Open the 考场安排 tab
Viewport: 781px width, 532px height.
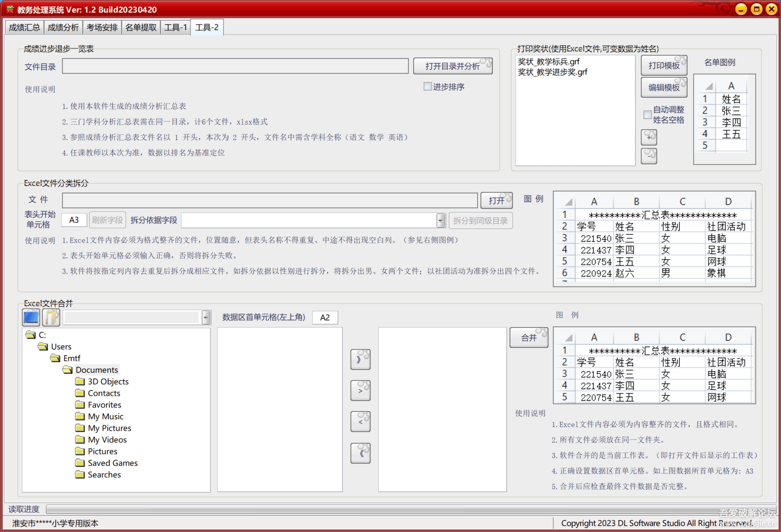point(102,27)
